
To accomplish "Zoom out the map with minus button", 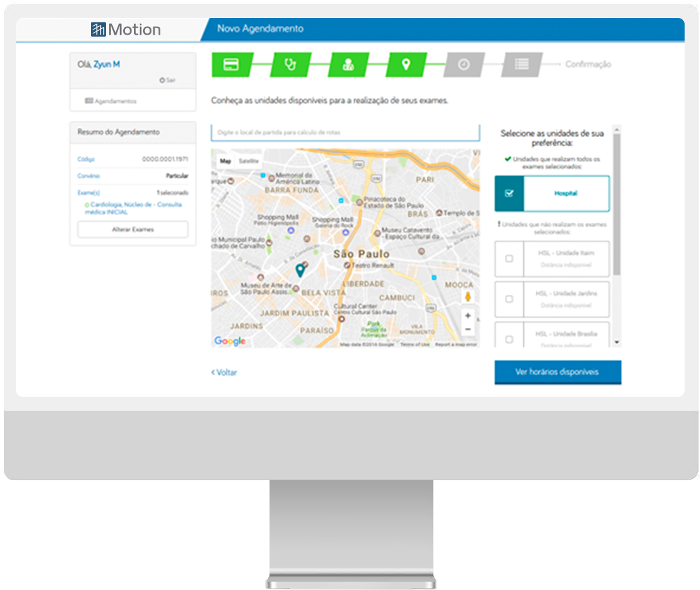I will click(x=468, y=329).
